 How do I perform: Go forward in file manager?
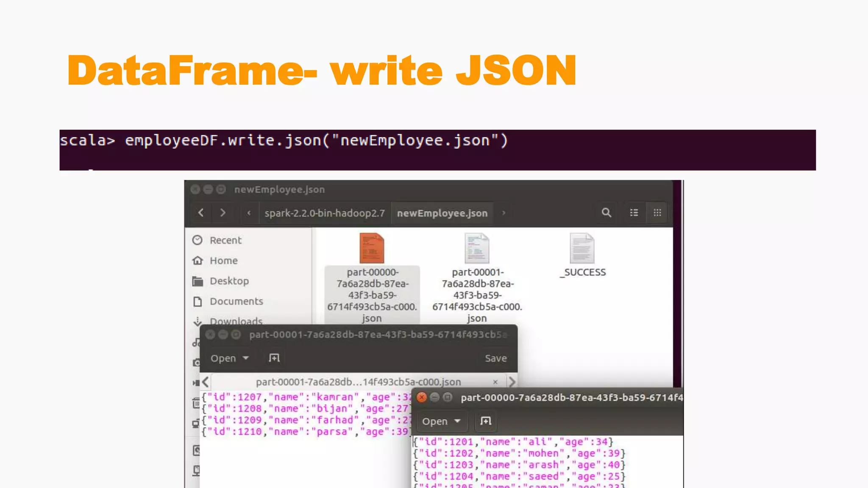(x=223, y=213)
